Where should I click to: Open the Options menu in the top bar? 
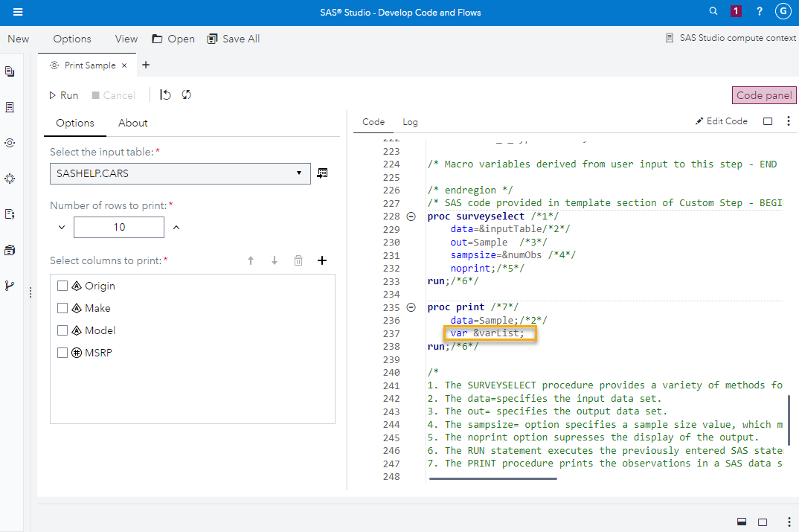point(71,38)
